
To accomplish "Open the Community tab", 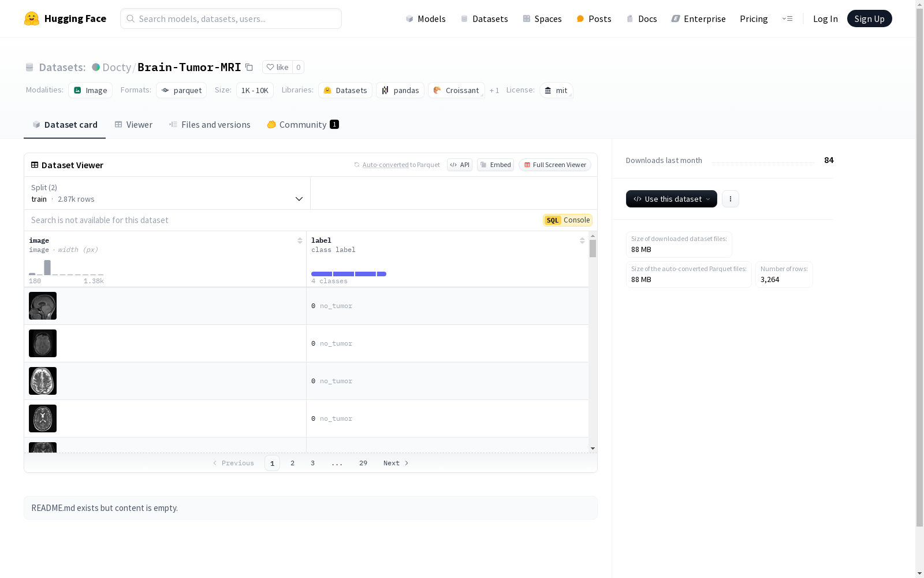I will point(303,125).
